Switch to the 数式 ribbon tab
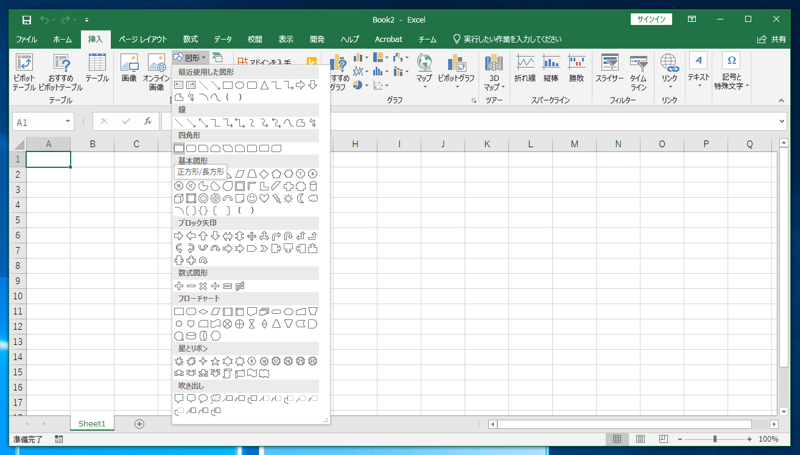800x455 pixels. (190, 39)
